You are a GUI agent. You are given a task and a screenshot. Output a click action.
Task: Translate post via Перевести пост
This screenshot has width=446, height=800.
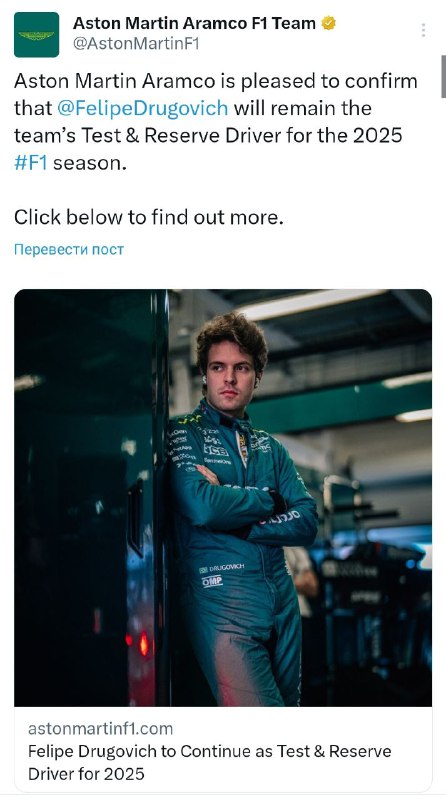point(69,249)
